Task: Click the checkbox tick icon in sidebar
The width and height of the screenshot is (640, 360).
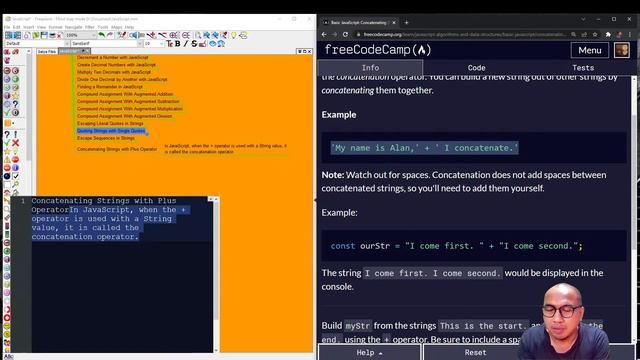Action: point(16,176)
